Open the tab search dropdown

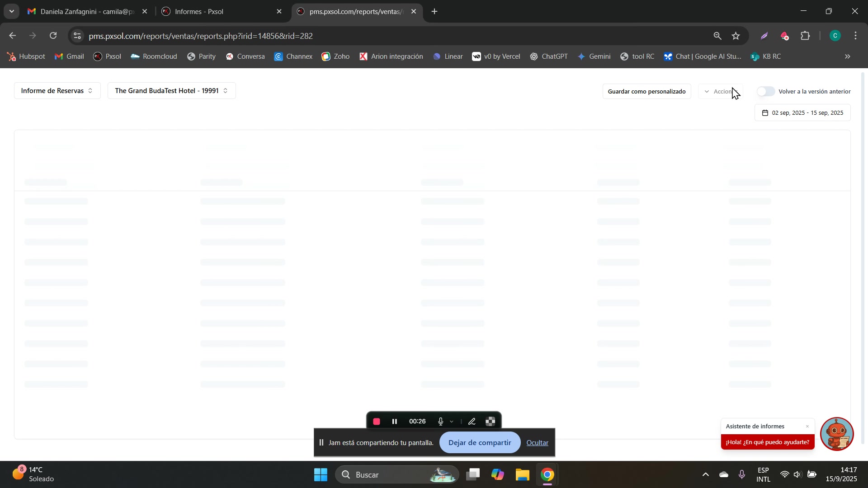point(11,11)
